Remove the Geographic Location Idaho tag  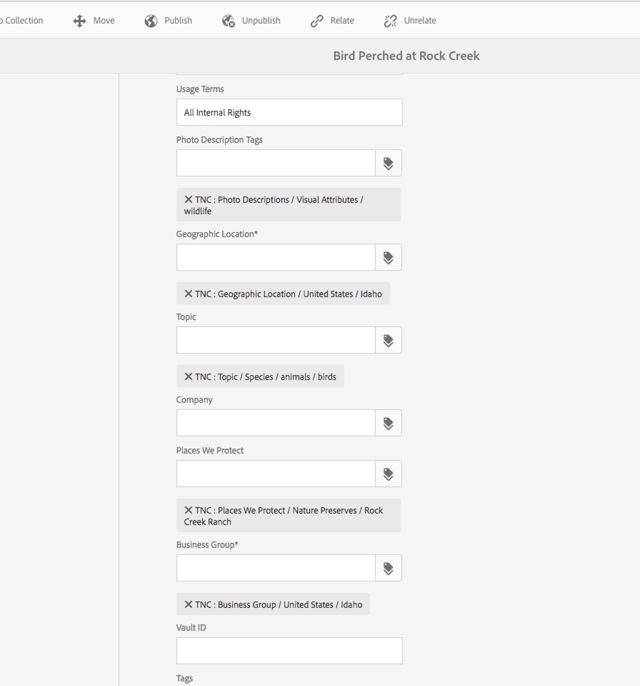(188, 294)
